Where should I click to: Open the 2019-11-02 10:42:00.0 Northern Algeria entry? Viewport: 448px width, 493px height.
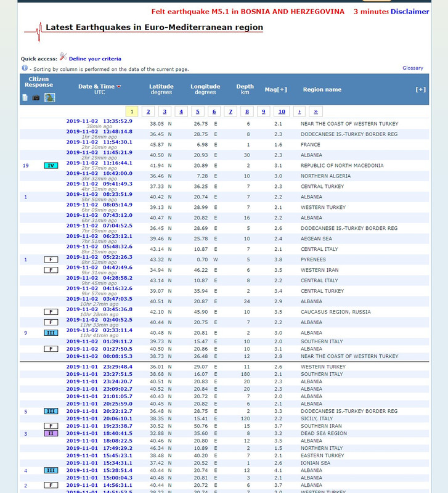point(99,173)
